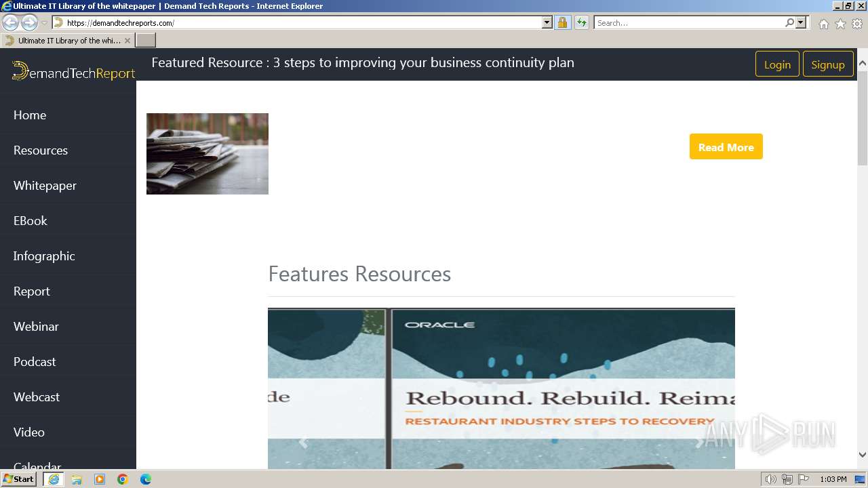Click in the browser Search field
Screen dimensions: 868x488
689,22
